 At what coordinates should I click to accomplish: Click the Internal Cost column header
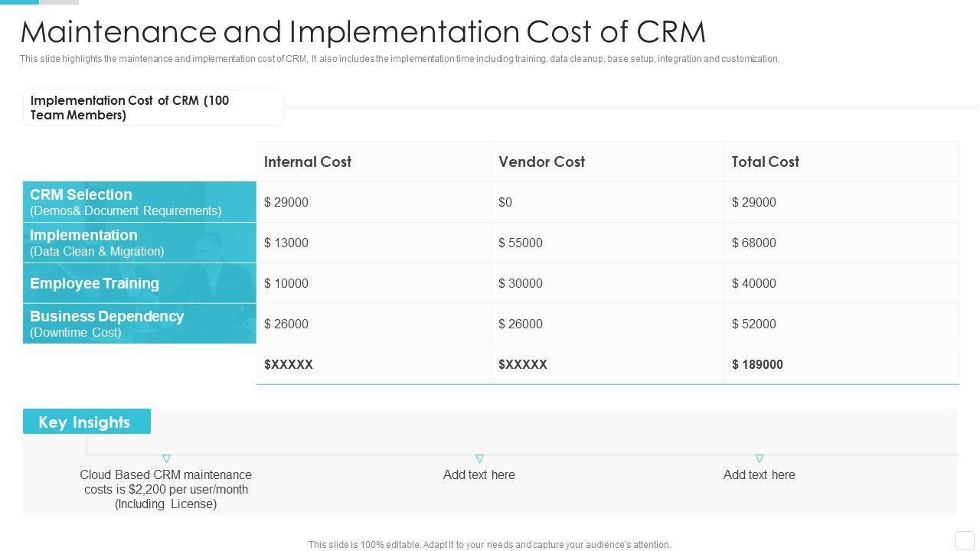point(308,161)
